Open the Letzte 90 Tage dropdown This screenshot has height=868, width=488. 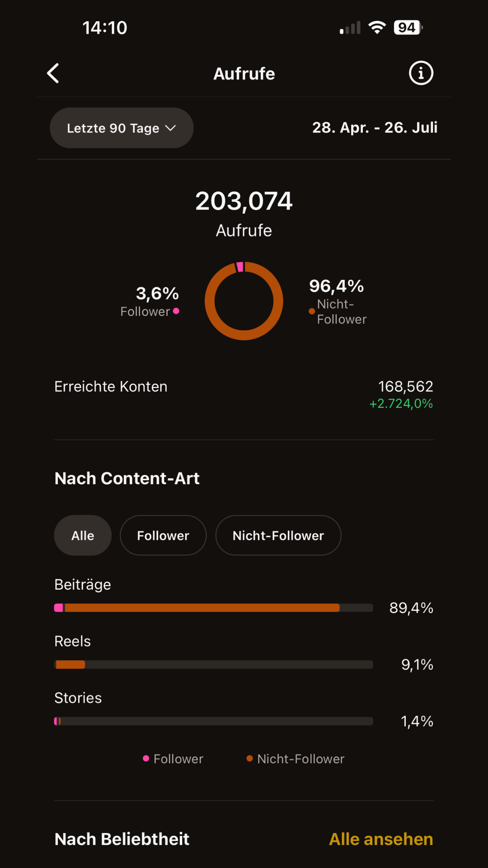coord(122,128)
